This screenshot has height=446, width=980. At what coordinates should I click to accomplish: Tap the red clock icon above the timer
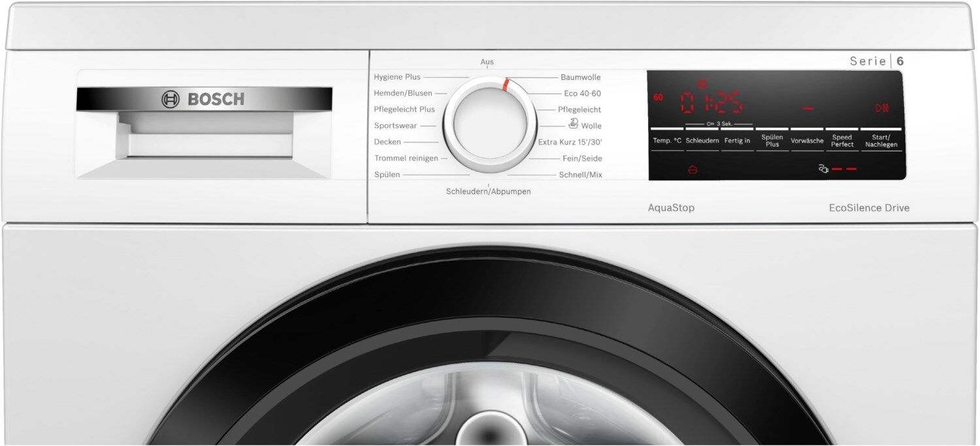[x=702, y=84]
